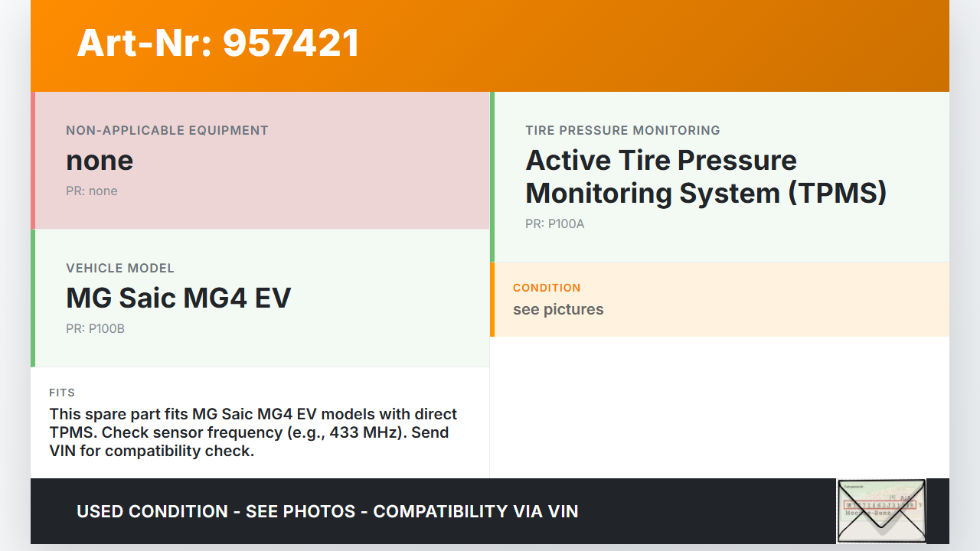
Task: Click the Non-Applicable Equipment label
Action: [167, 130]
